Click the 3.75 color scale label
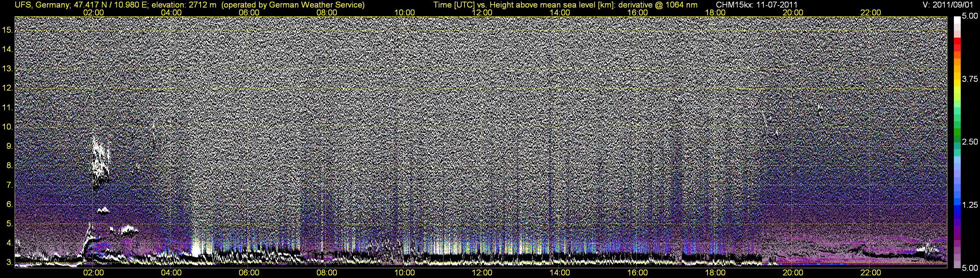 [x=970, y=79]
